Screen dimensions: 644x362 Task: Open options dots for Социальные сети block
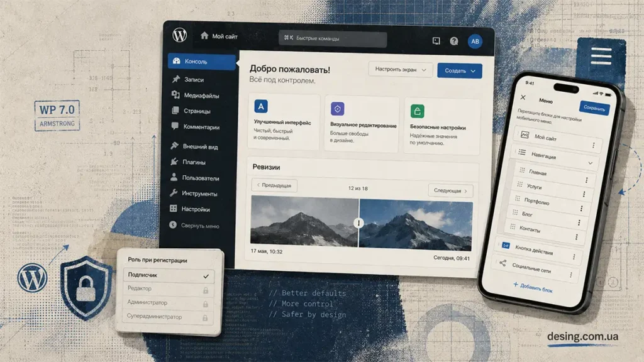point(571,275)
